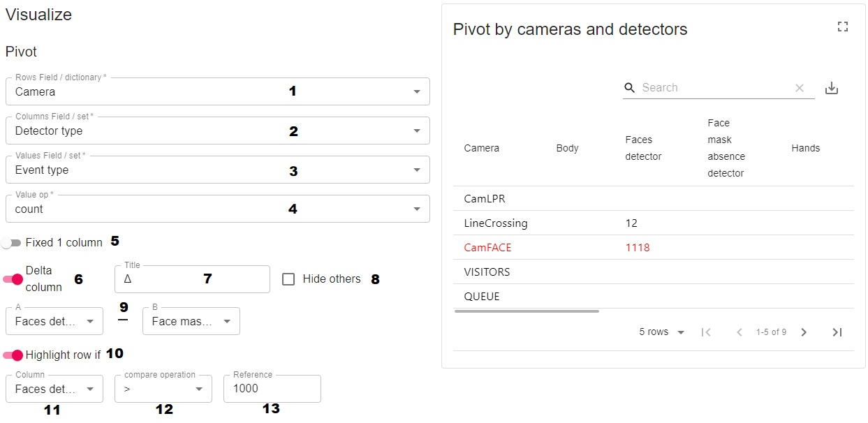Viewport: 868px width, 423px height.
Task: Disable the Delta column switch
Action: [13, 279]
